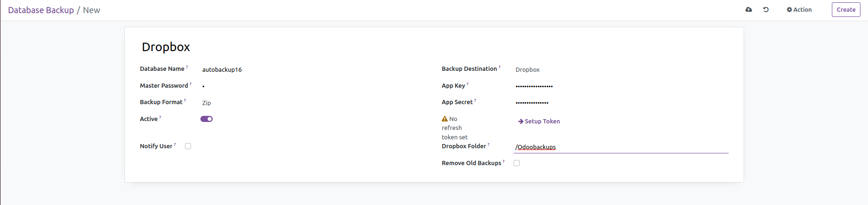Go back via Database Backup breadcrumb
The width and height of the screenshot is (868, 205).
[x=41, y=10]
